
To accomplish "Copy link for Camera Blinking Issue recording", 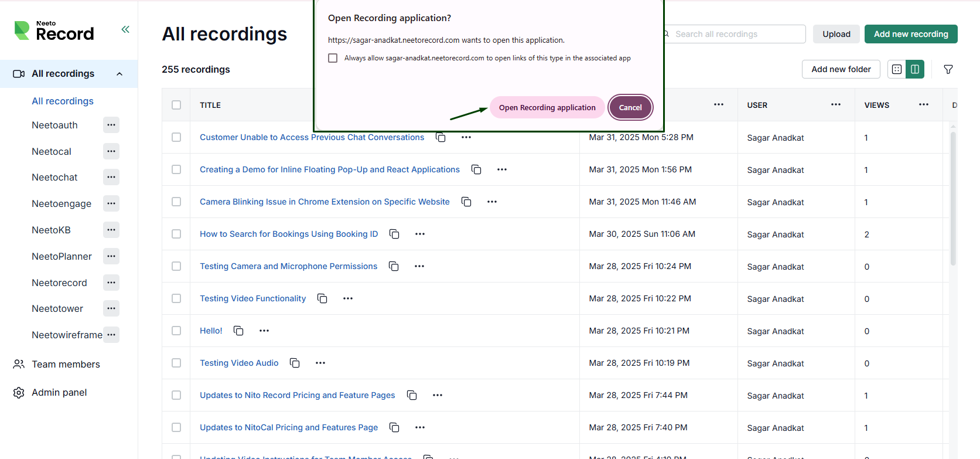I will click(466, 202).
